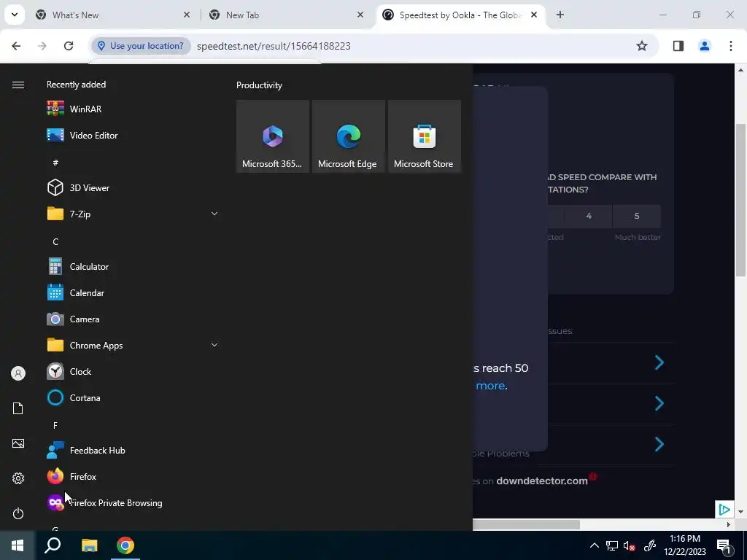Expand Start menu hamburger navigation
The image size is (747, 560).
pos(18,85)
